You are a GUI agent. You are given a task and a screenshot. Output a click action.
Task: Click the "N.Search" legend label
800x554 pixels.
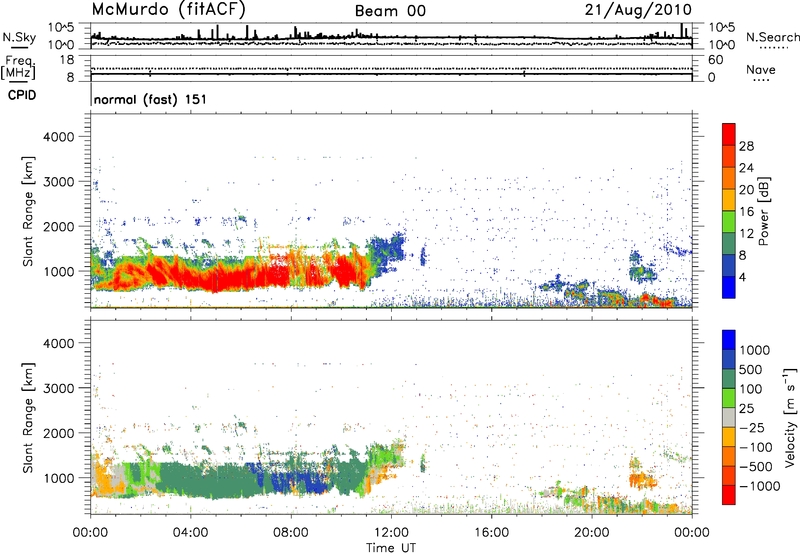772,37
